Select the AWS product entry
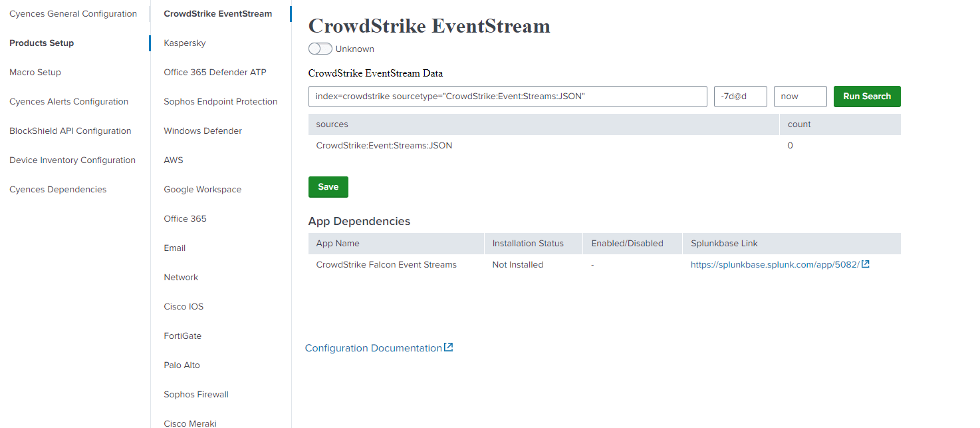Viewport: 980px width, 428px height. (173, 160)
